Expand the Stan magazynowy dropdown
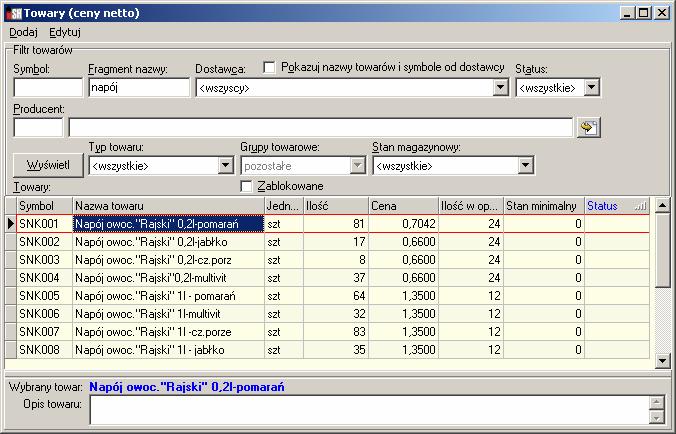The width and height of the screenshot is (676, 434). click(525, 165)
